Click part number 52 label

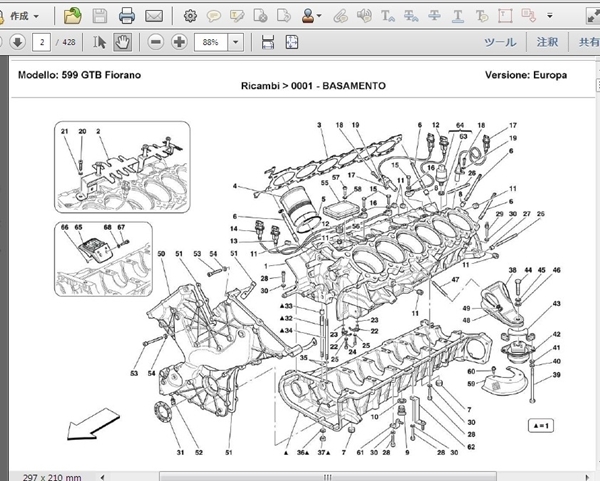click(199, 452)
